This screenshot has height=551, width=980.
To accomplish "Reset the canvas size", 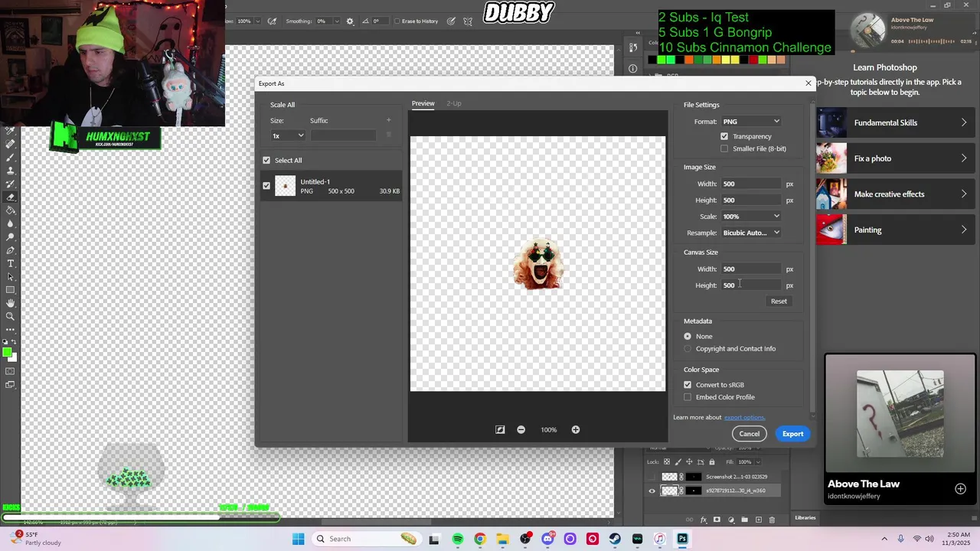I will (x=779, y=302).
